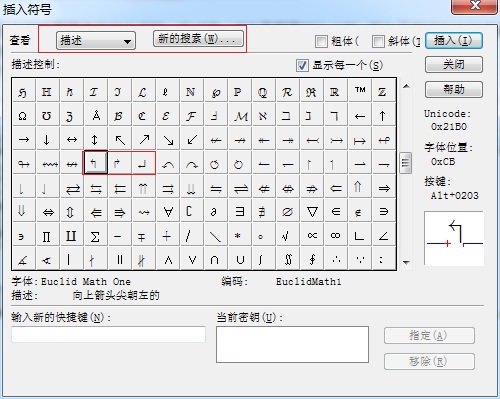This screenshot has height=399, width=500.
Task: Click the encoding text EuclidMath1
Action: point(309,282)
